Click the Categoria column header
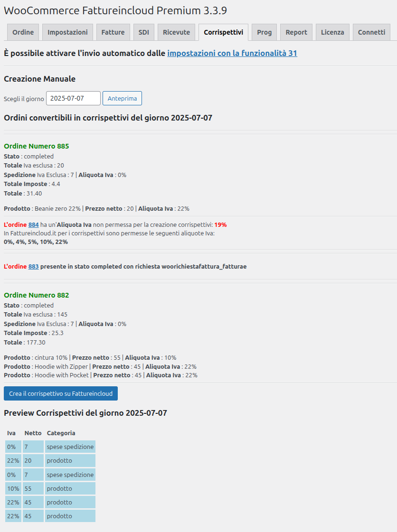The image size is (397, 532). pyautogui.click(x=61, y=433)
